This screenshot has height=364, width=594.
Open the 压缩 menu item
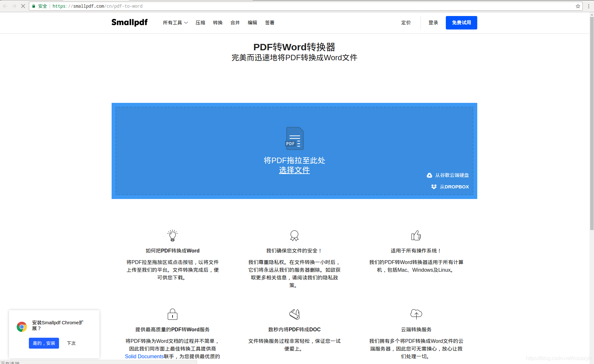click(x=200, y=23)
